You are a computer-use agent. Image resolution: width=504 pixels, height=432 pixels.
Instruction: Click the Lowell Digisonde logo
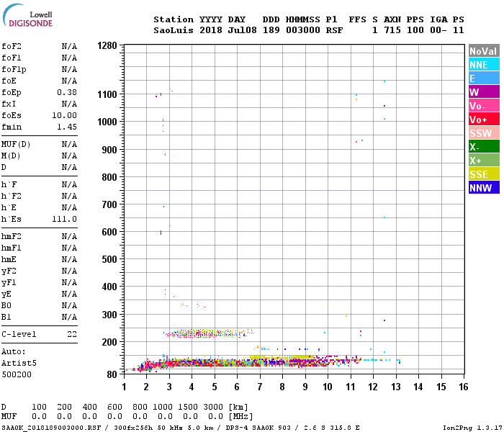point(27,16)
